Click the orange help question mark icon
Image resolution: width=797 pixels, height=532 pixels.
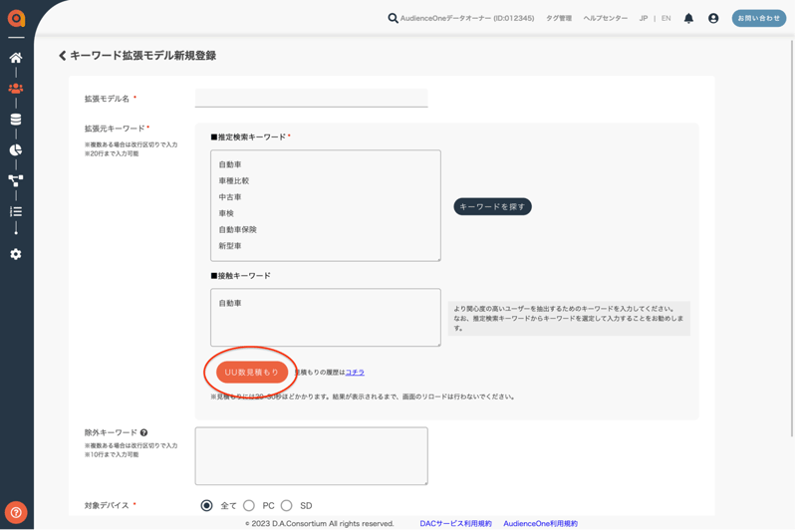[x=16, y=512]
